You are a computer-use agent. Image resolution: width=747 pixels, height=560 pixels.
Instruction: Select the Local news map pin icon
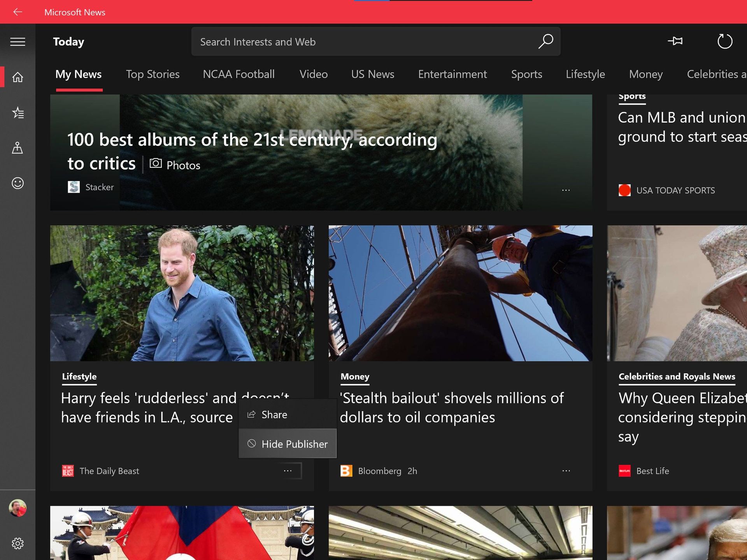coord(18,148)
